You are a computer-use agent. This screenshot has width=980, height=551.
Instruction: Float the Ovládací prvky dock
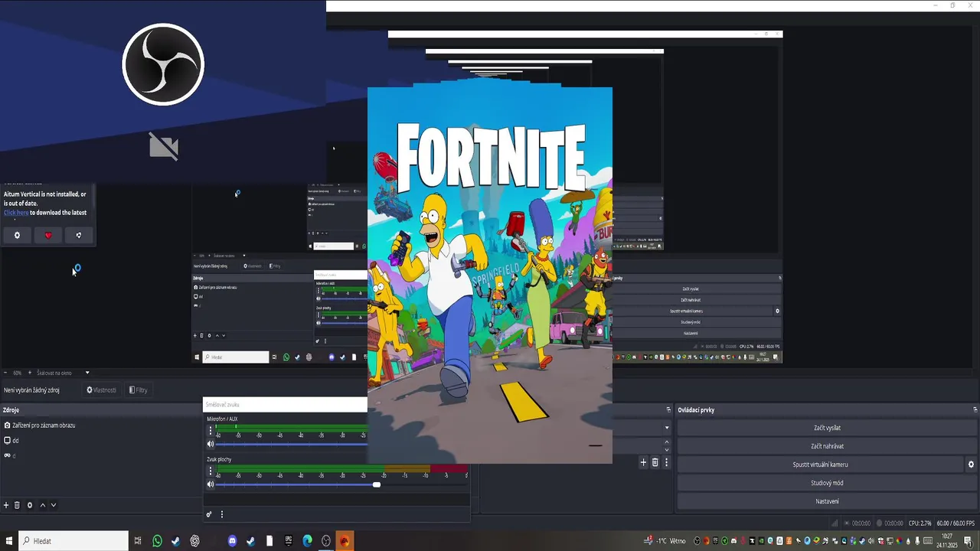(975, 409)
